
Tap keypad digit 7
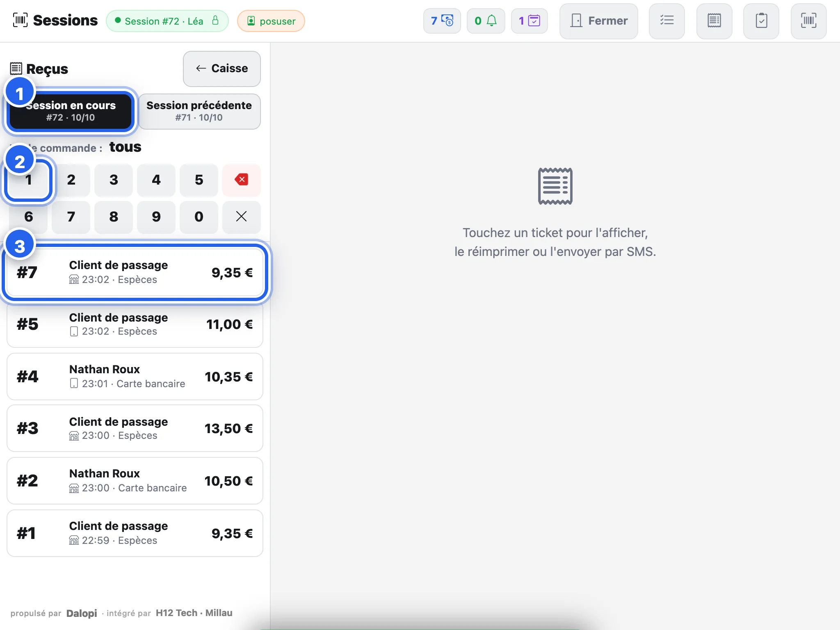click(71, 217)
